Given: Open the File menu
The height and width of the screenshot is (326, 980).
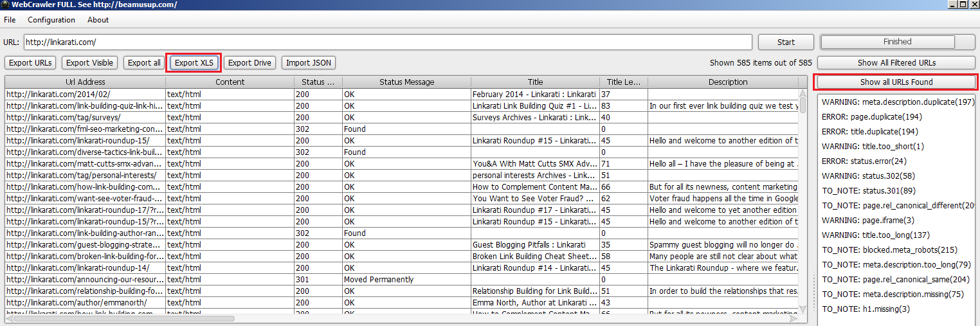Looking at the screenshot, I should coord(10,20).
